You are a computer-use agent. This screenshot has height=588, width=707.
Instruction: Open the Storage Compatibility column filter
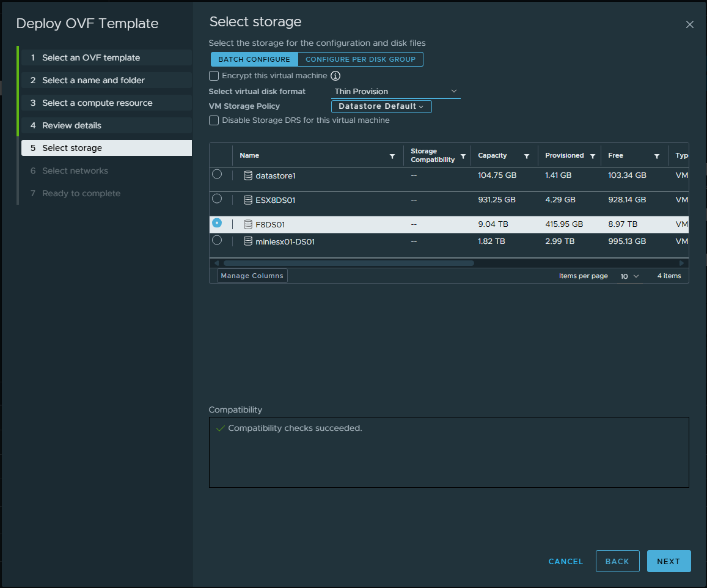click(x=463, y=156)
